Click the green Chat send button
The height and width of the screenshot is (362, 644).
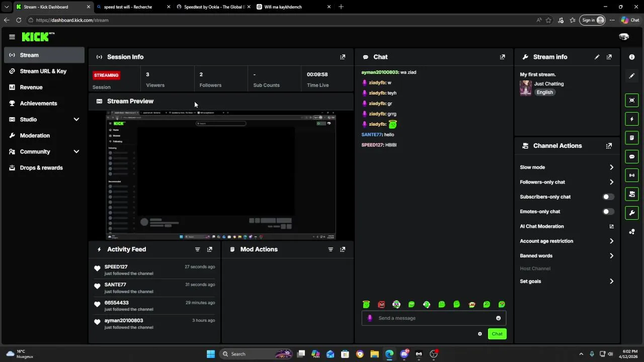(x=497, y=334)
